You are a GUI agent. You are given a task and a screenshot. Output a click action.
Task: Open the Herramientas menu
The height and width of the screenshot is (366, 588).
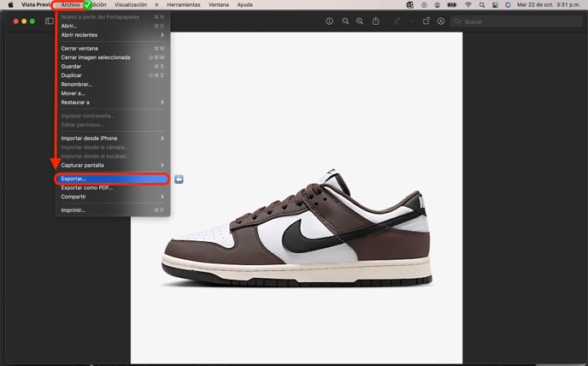(184, 5)
